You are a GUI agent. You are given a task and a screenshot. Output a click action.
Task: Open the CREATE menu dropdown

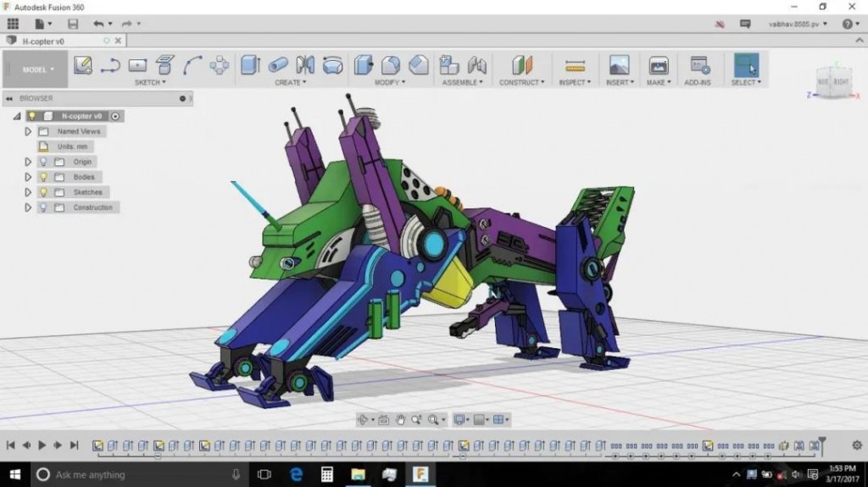(x=291, y=82)
